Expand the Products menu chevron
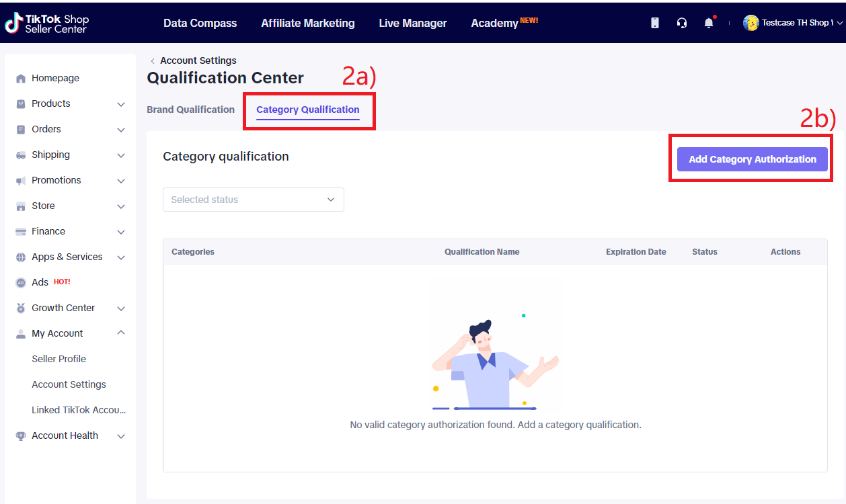The width and height of the screenshot is (846, 504). 121,104
